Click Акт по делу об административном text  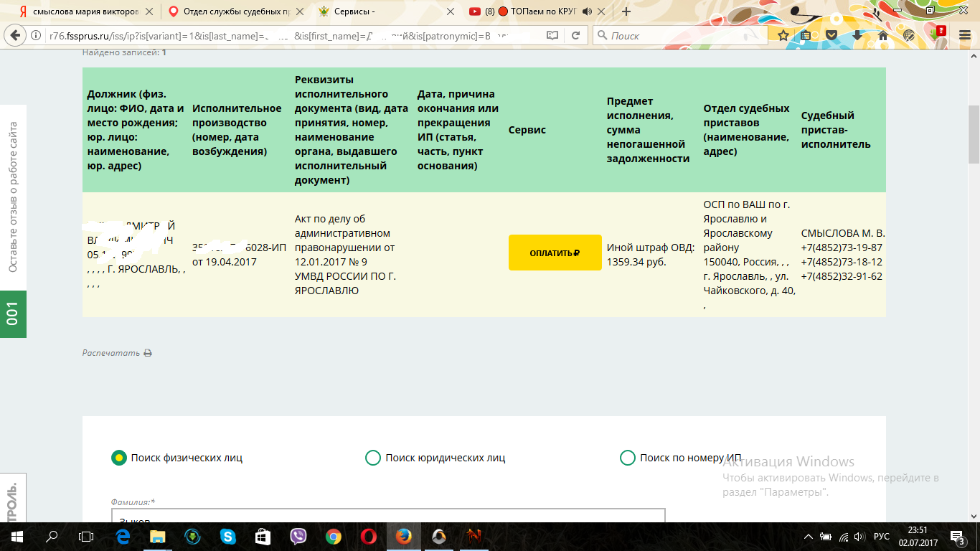341,226
